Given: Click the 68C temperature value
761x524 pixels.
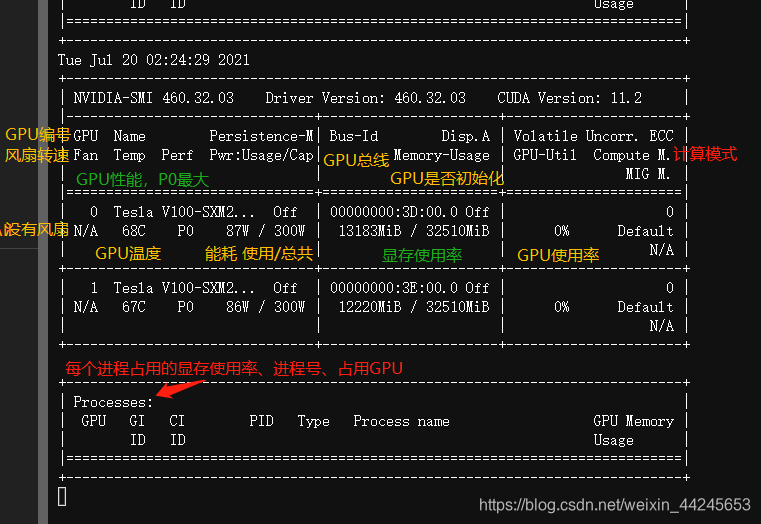Looking at the screenshot, I should [133, 231].
